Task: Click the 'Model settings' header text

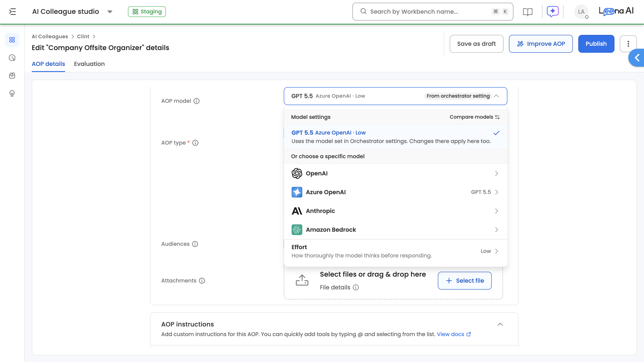Action: (311, 117)
